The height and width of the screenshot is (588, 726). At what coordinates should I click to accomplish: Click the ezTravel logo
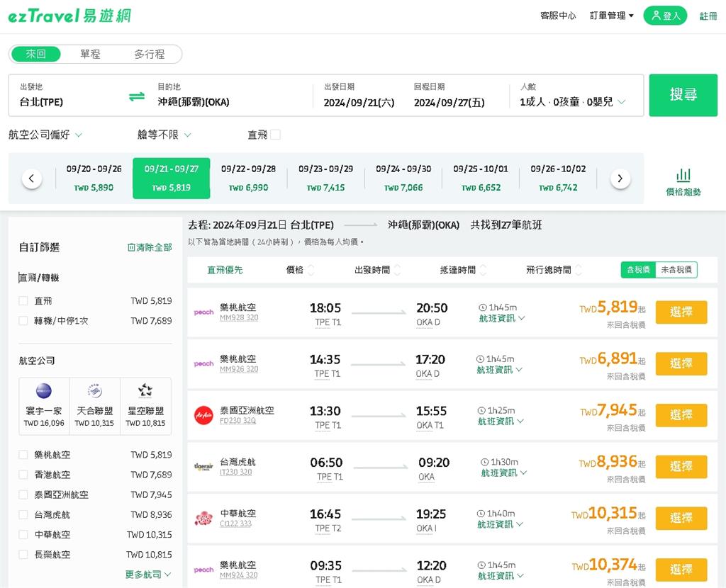[69, 16]
